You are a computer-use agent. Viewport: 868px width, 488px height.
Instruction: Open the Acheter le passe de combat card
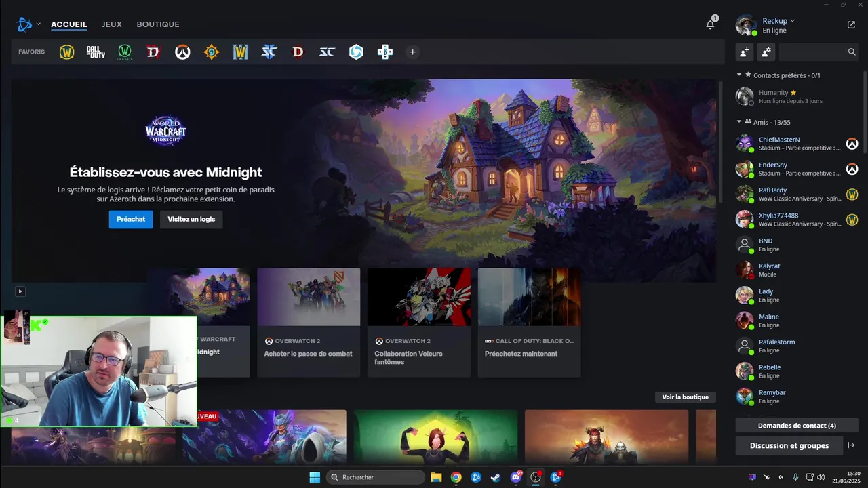pos(309,323)
